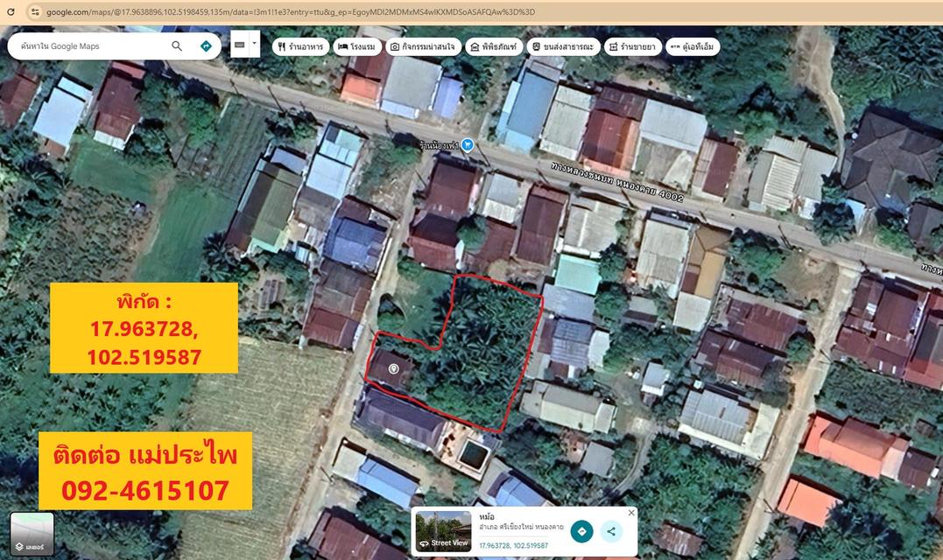The height and width of the screenshot is (560, 943).
Task: Open directions with the teal directions icon
Action: (206, 45)
